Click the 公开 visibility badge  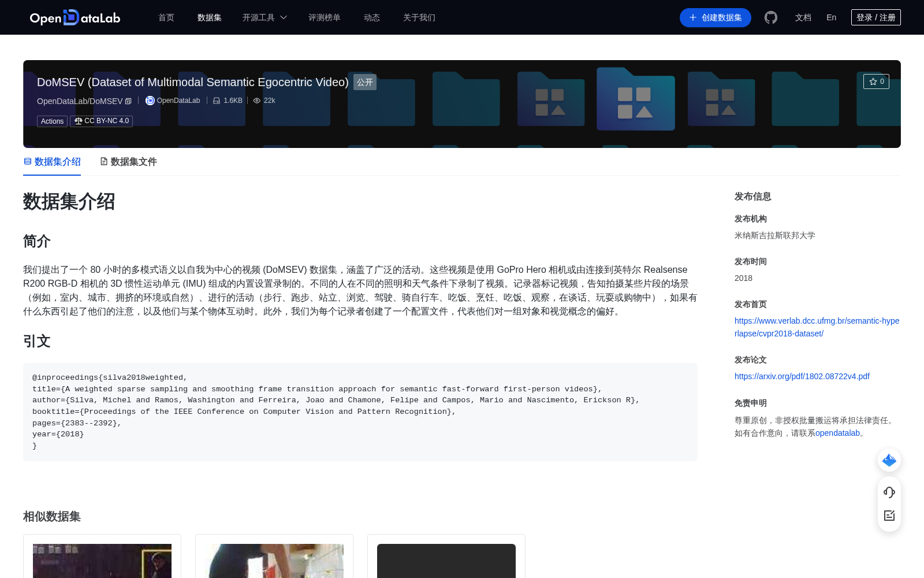[365, 82]
